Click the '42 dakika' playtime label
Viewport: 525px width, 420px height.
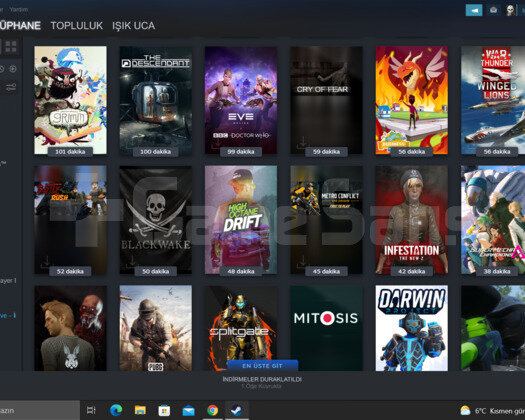(x=411, y=271)
